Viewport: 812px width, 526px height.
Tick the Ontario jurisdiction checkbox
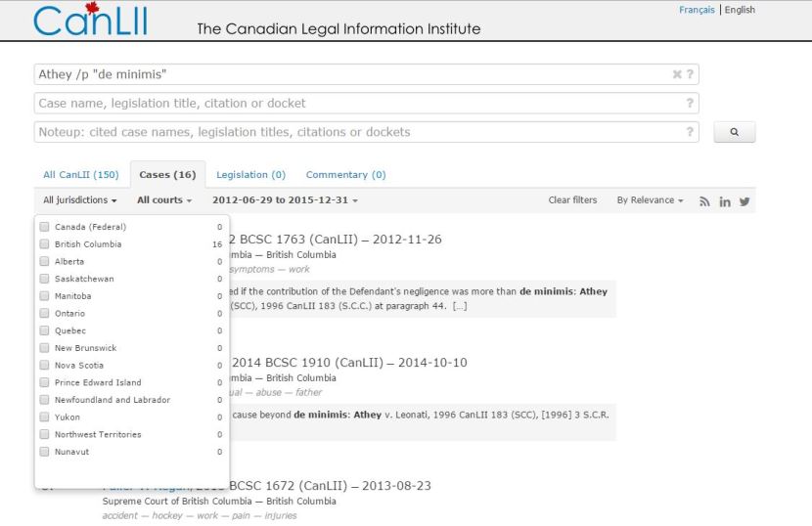pyautogui.click(x=44, y=314)
